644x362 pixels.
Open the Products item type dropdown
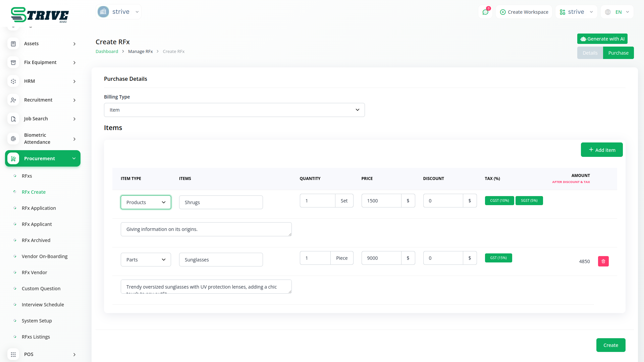coord(146,202)
